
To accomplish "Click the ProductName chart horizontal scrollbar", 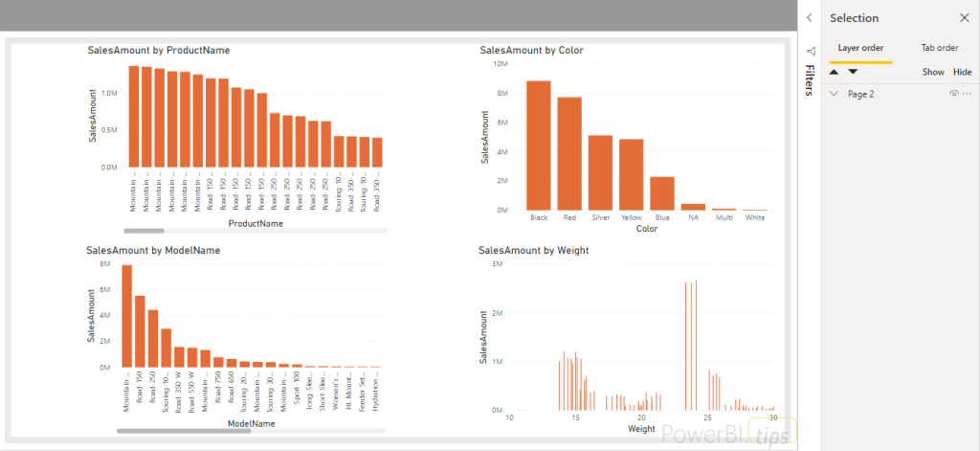I will point(145,231).
